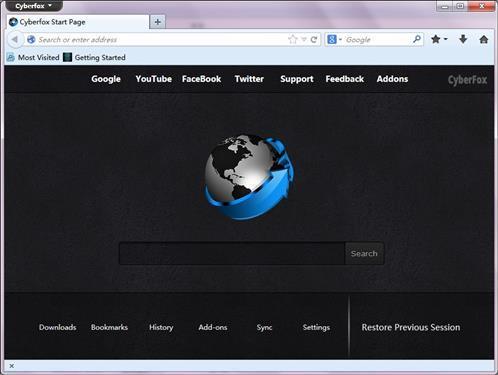Screen dimensions: 498x375
Task: Open the Feedback link
Action: click(x=345, y=79)
